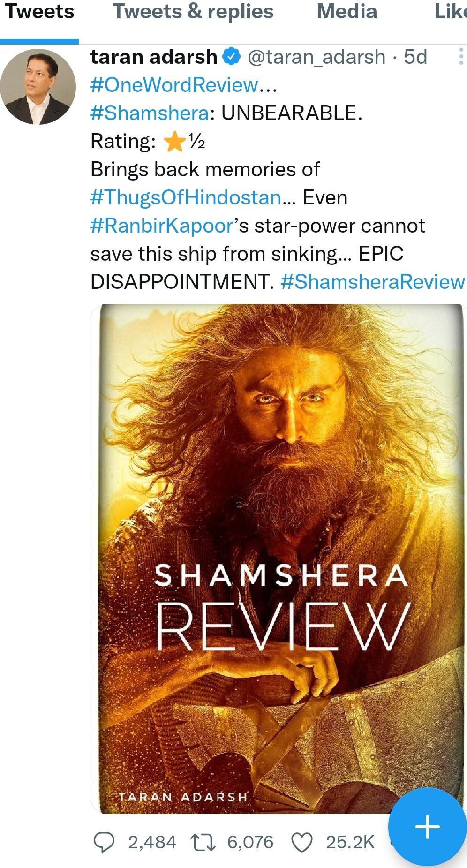Screen dimensions: 467x868
Task: Open the #OneWordReview hashtag
Action: pos(174,85)
